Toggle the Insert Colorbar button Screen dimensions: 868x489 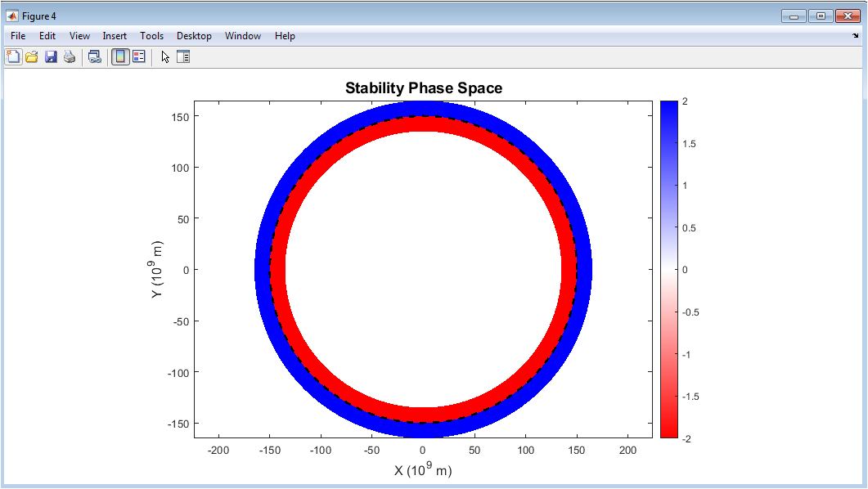click(120, 56)
